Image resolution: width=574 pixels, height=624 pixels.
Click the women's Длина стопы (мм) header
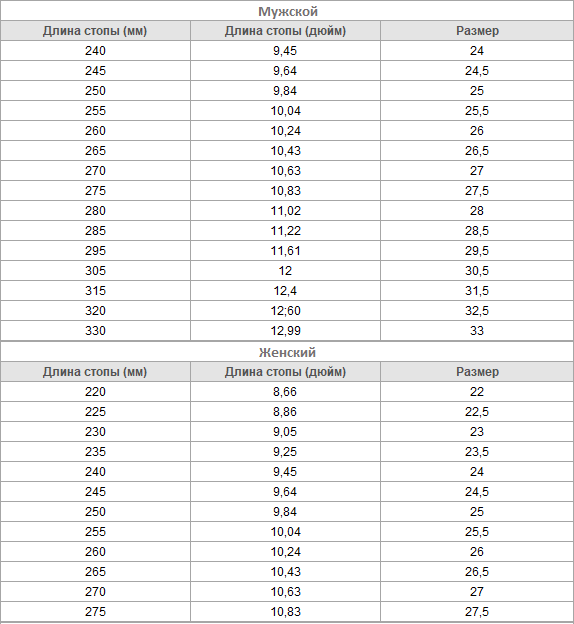(x=95, y=372)
